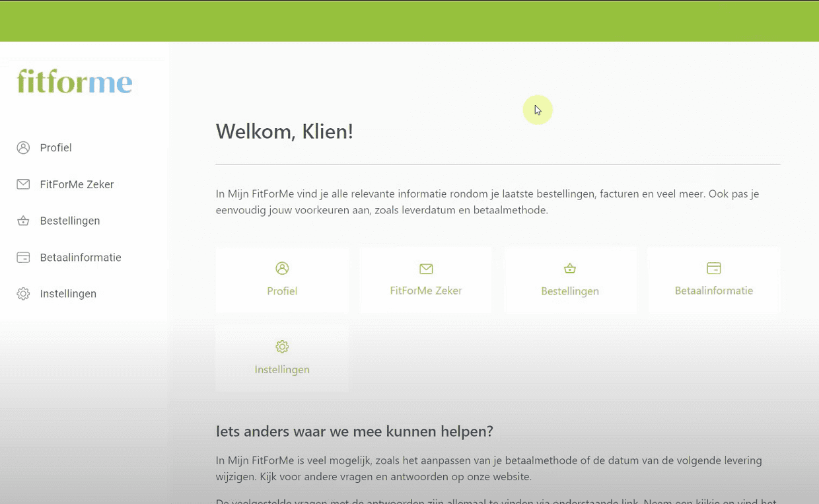Click the payment card icon beside Betaalinformatie
Image resolution: width=819 pixels, height=504 pixels.
click(x=23, y=257)
